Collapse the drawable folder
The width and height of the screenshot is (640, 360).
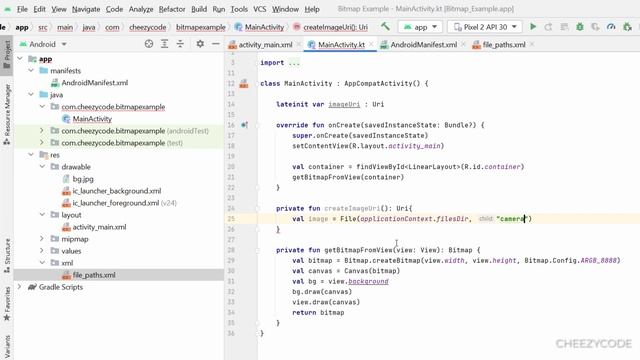(42, 167)
